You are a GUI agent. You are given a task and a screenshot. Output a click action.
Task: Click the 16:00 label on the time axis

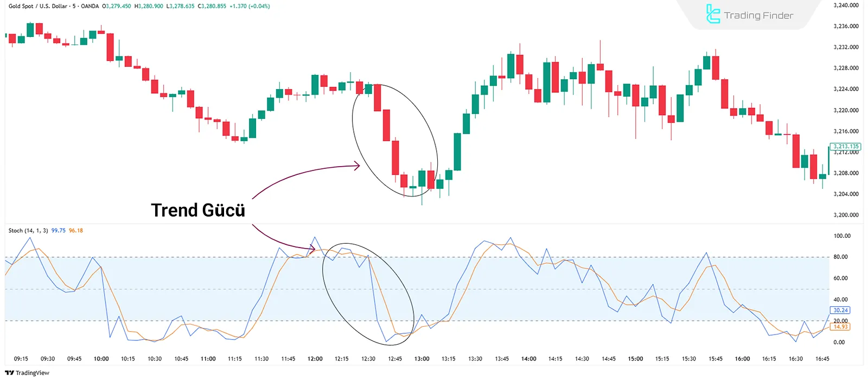pyautogui.click(x=742, y=359)
